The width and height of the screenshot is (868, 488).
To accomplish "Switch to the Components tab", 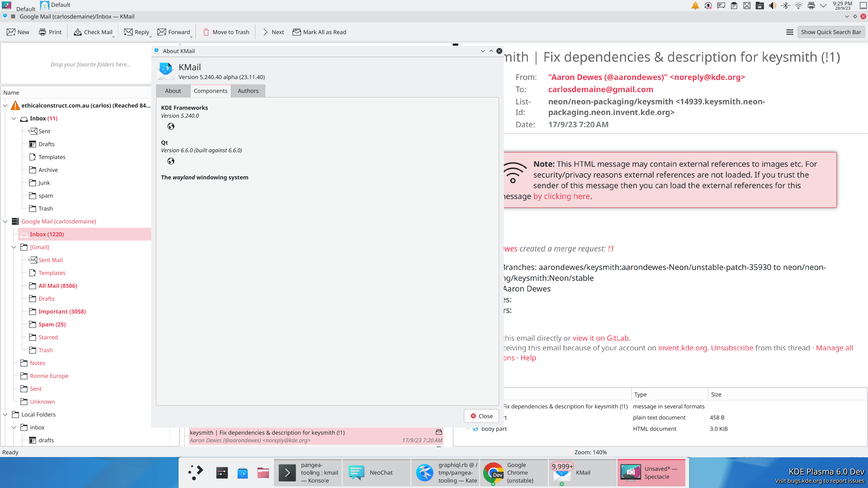I will pos(210,91).
